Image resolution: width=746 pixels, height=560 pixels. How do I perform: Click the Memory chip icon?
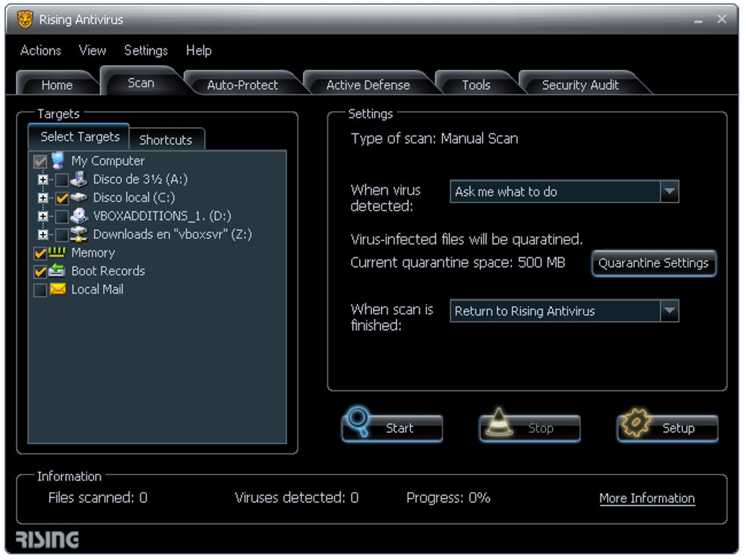tap(57, 252)
